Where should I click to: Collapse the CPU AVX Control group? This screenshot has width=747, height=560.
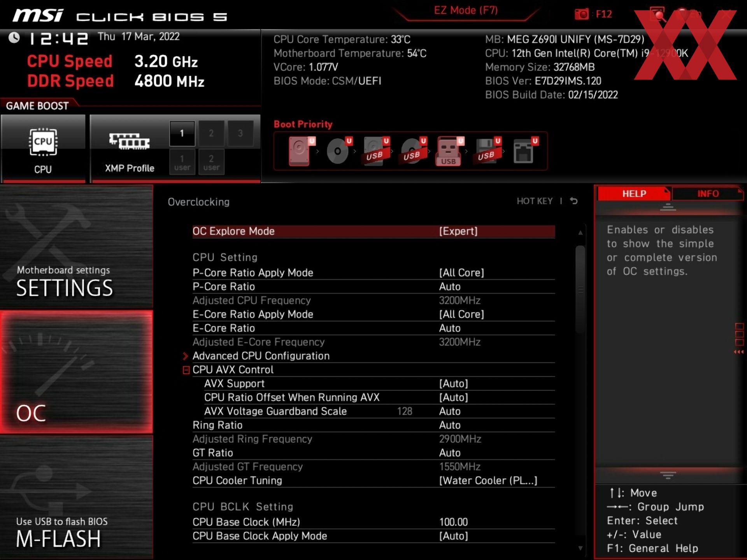pos(186,370)
